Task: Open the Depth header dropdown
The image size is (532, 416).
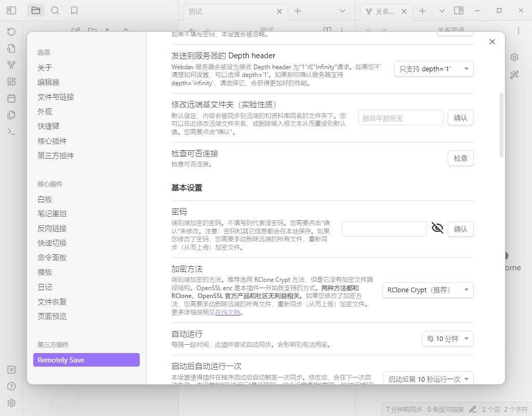Action: 434,69
